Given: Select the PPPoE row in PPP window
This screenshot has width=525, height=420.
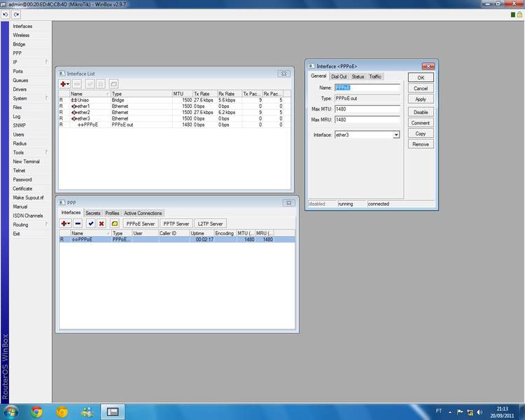Looking at the screenshot, I should pyautogui.click(x=177, y=239).
